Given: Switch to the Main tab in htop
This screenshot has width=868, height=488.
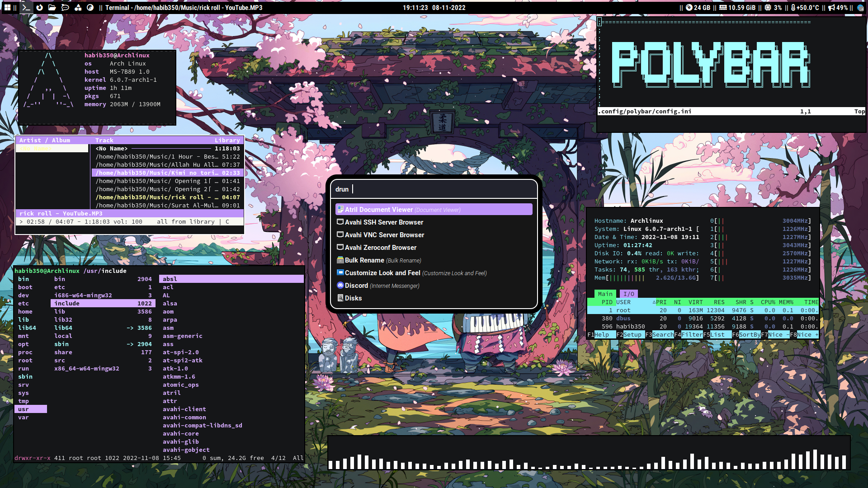Looking at the screenshot, I should tap(605, 294).
